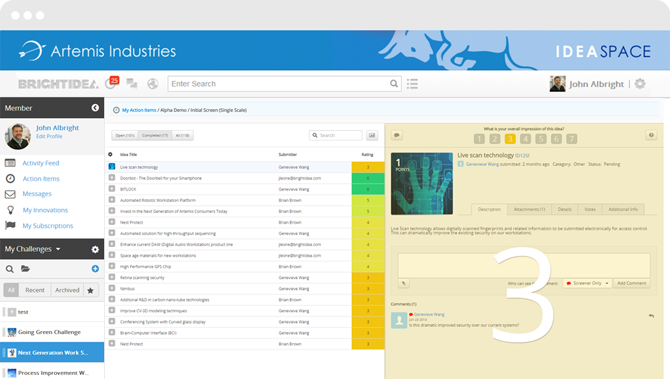The width and height of the screenshot is (670, 379).
Task: Click the magnifier icon in main search bar
Action: tap(394, 84)
